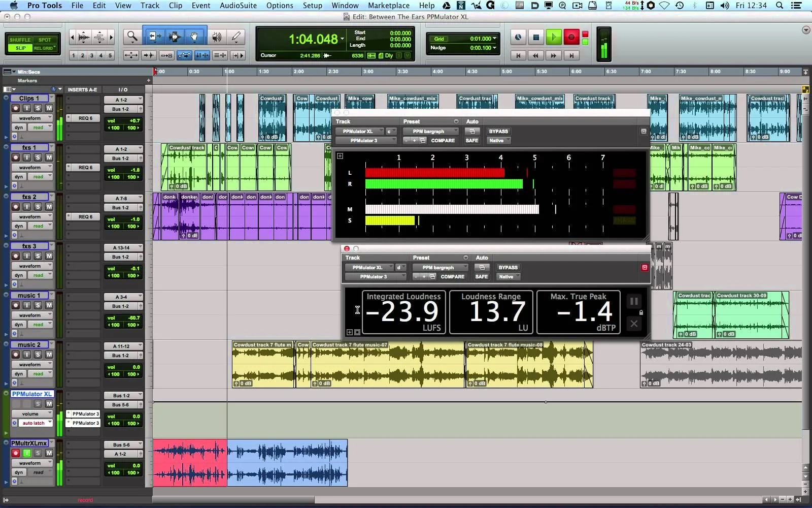This screenshot has height=508, width=812.
Task: Toggle Tab to Transients button
Action: 149,55
